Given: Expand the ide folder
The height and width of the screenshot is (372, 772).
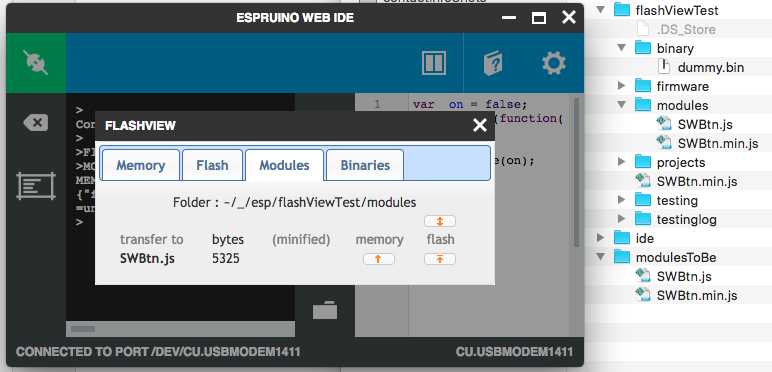Looking at the screenshot, I should click(x=600, y=238).
